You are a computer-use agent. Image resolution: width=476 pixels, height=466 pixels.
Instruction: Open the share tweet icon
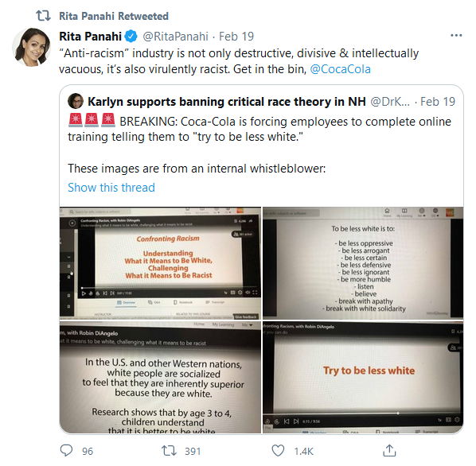[389, 450]
